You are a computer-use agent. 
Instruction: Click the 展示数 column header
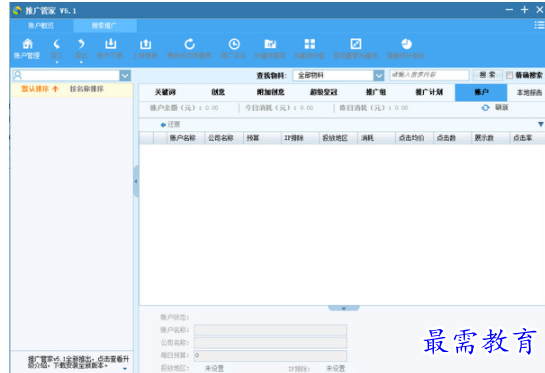491,138
